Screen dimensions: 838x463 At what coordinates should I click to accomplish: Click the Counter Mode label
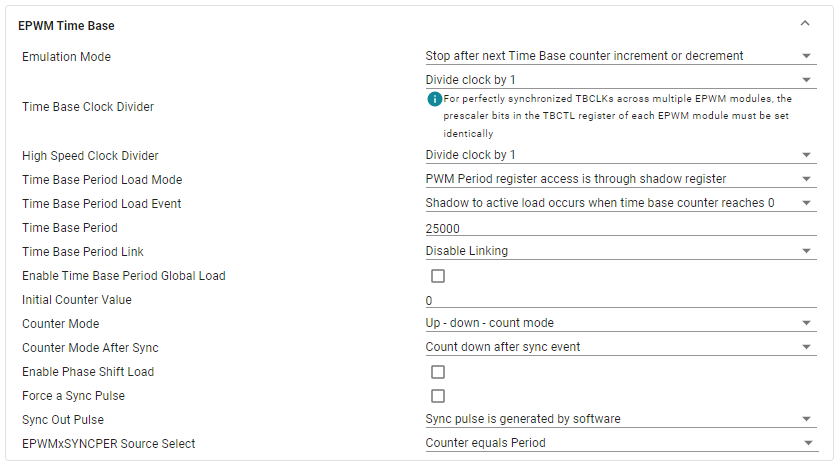[61, 324]
